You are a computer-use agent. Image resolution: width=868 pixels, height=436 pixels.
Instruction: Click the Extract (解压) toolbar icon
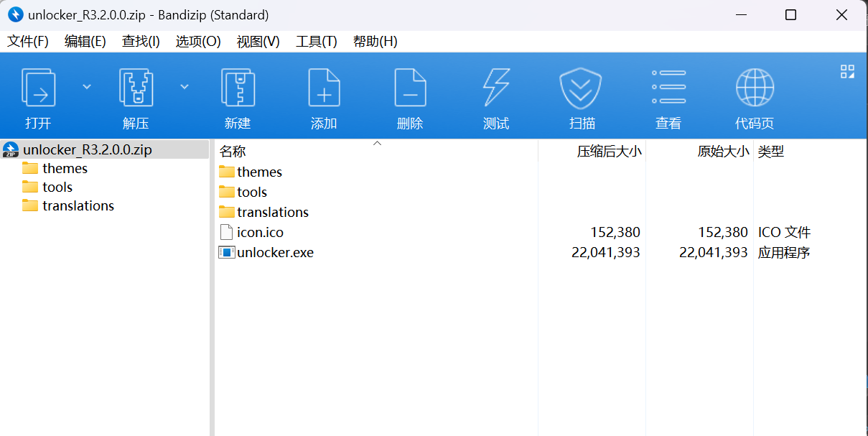[x=136, y=88]
